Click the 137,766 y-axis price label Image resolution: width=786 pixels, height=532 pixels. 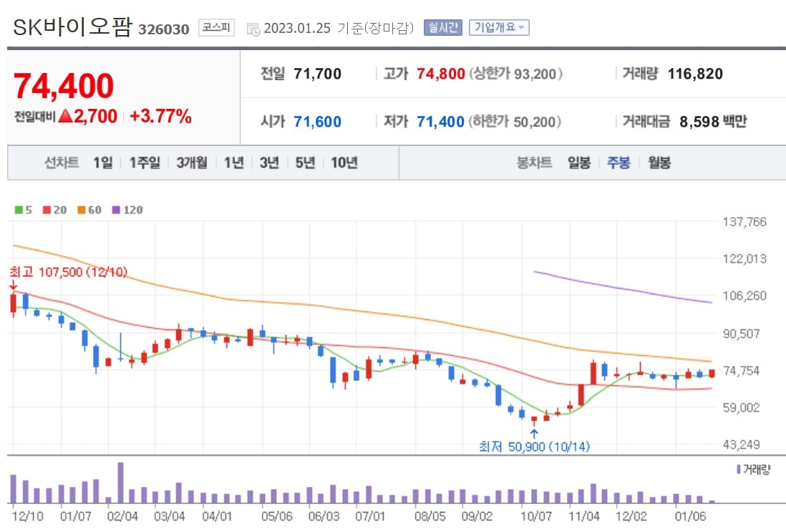pyautogui.click(x=744, y=222)
